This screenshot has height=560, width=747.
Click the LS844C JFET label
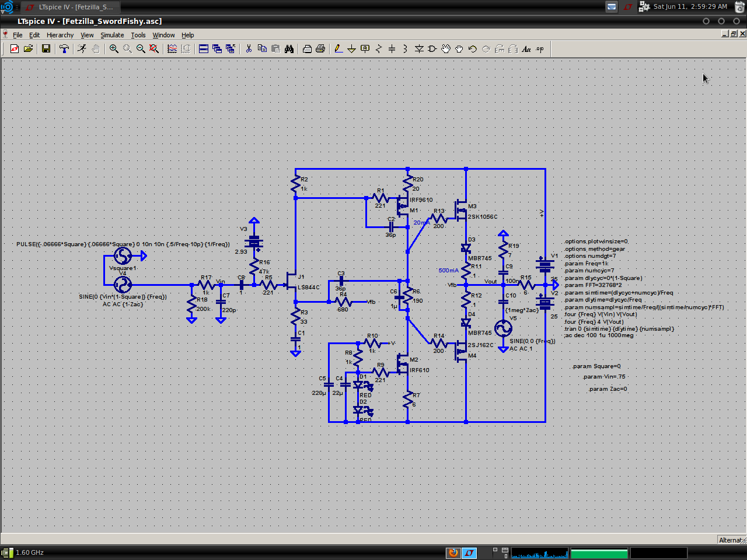coord(309,288)
